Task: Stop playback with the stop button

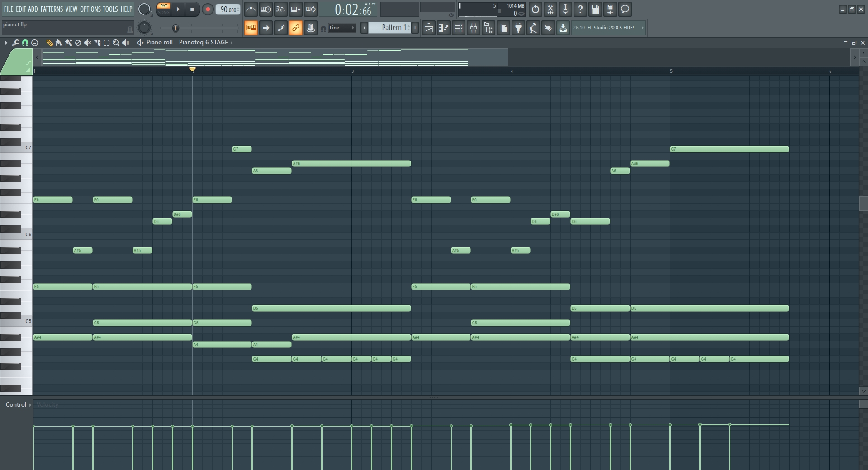Action: [192, 9]
